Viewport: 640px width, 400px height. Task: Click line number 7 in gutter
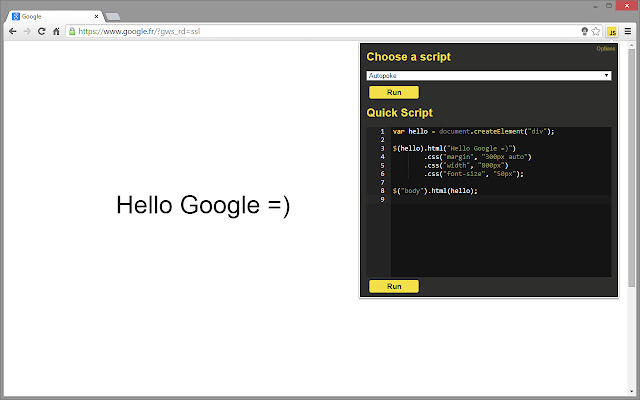[x=382, y=182]
